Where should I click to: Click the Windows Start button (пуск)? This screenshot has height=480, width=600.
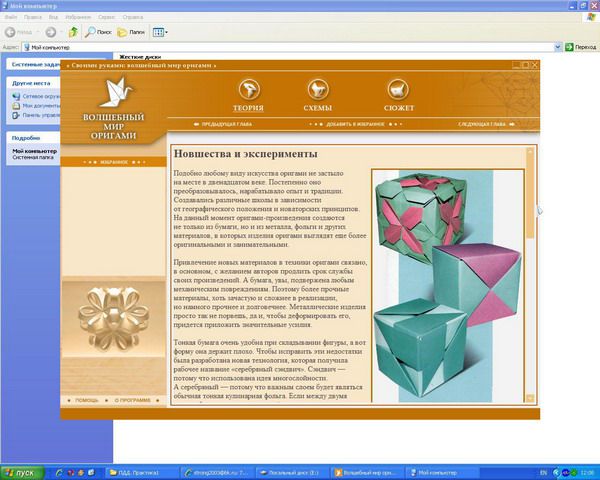pyautogui.click(x=20, y=471)
